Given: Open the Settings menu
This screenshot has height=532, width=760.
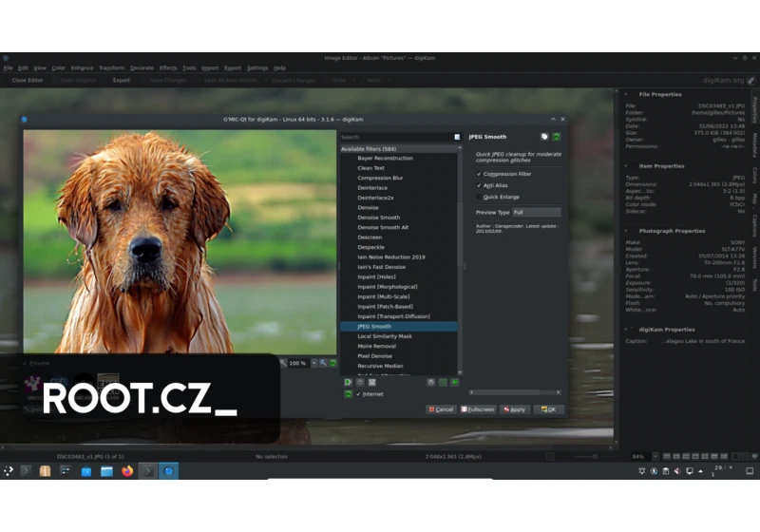Looking at the screenshot, I should coord(257,67).
